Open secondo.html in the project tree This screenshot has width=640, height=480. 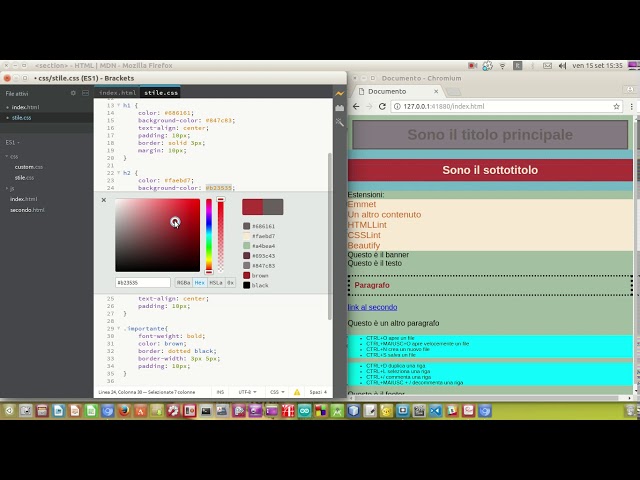click(x=27, y=210)
